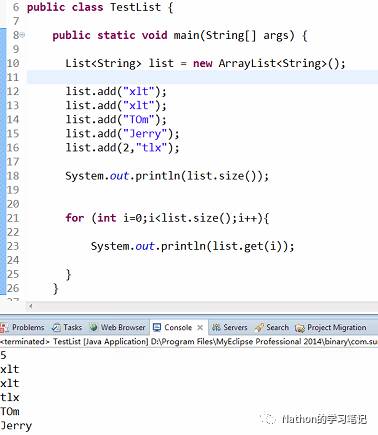Open the Tasks tab
Viewport: 378px width, 435px height.
67,328
